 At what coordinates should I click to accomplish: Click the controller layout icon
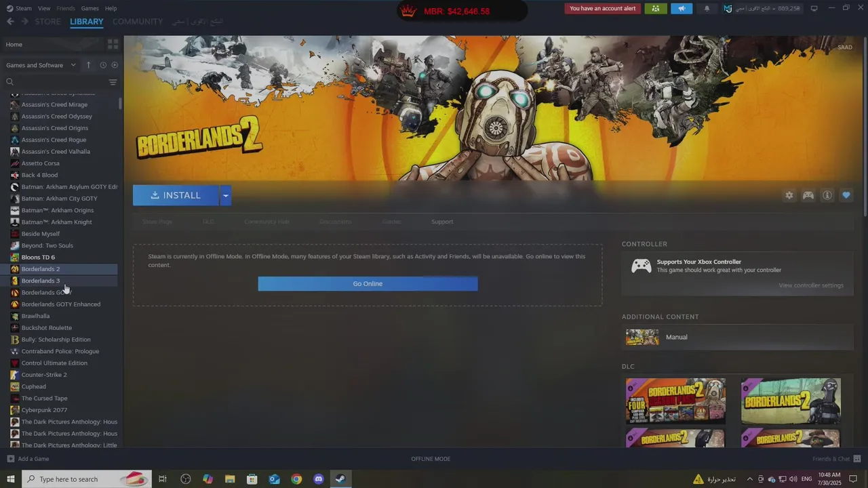click(808, 195)
